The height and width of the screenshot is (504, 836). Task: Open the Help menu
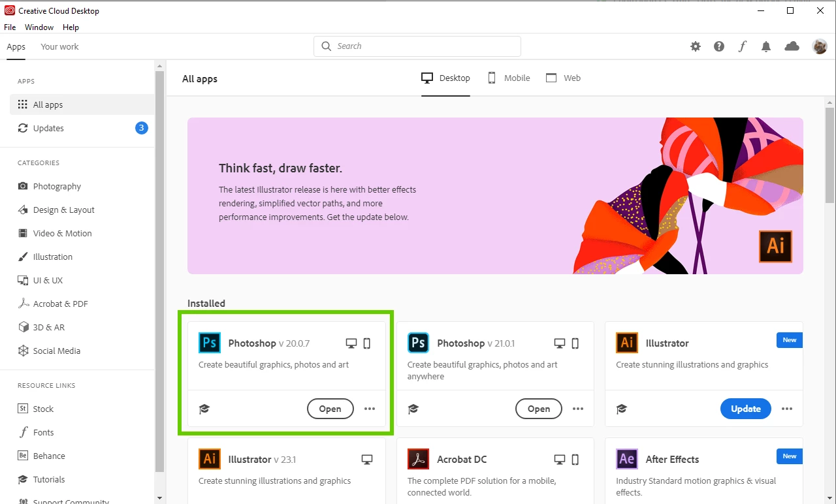click(x=71, y=27)
